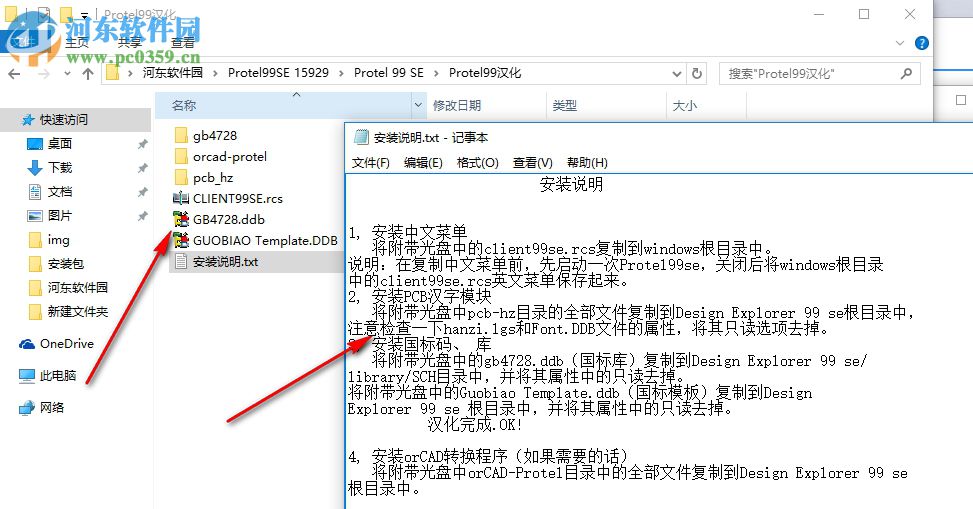
Task: Click the Notepad icon in 安装说明.txt title bar
Action: coord(361,138)
